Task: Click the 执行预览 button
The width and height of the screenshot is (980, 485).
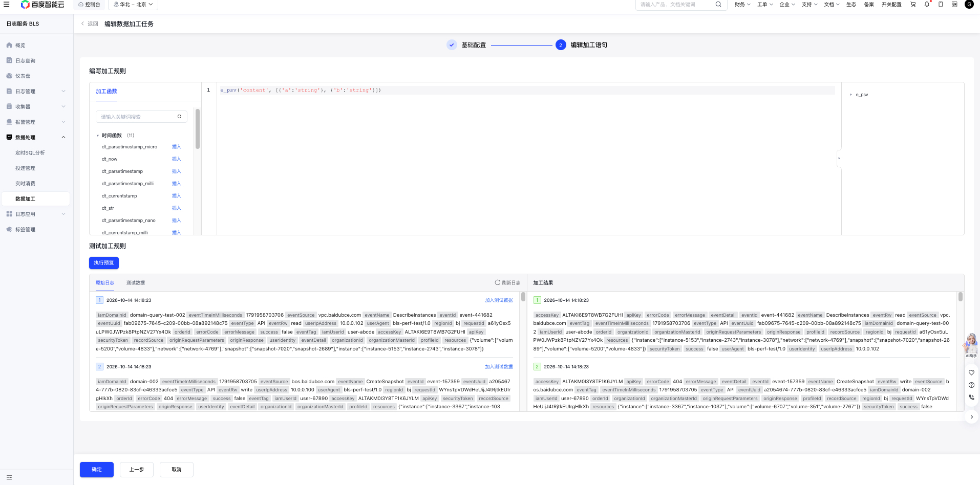Action: [x=104, y=262]
